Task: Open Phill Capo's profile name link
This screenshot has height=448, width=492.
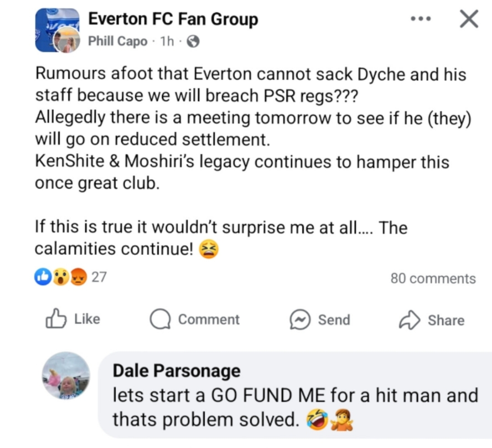Action: click(118, 41)
